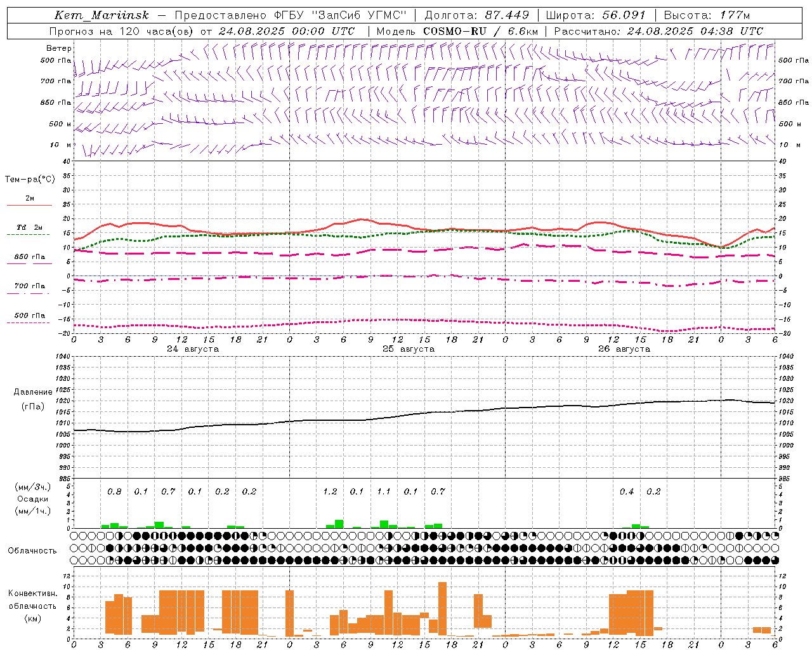Click the 'Осадки' precipitation label
812x650 pixels.
[x=33, y=499]
